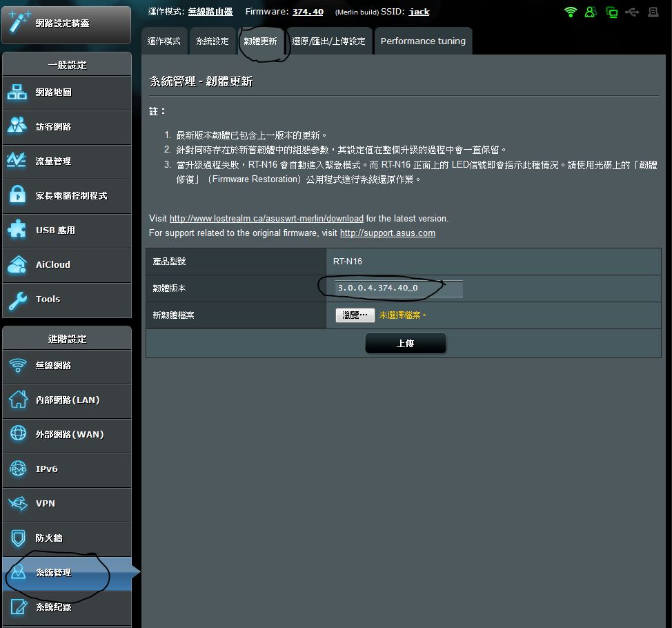Open the support.asus.com link
Viewport: 672px width, 628px height.
(x=387, y=233)
